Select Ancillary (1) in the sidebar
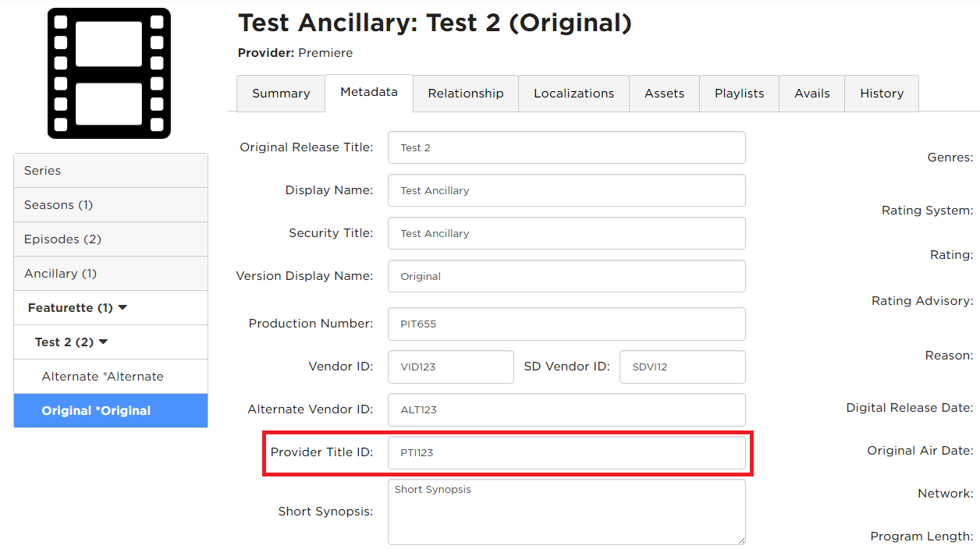The width and height of the screenshot is (980, 549). pos(111,274)
